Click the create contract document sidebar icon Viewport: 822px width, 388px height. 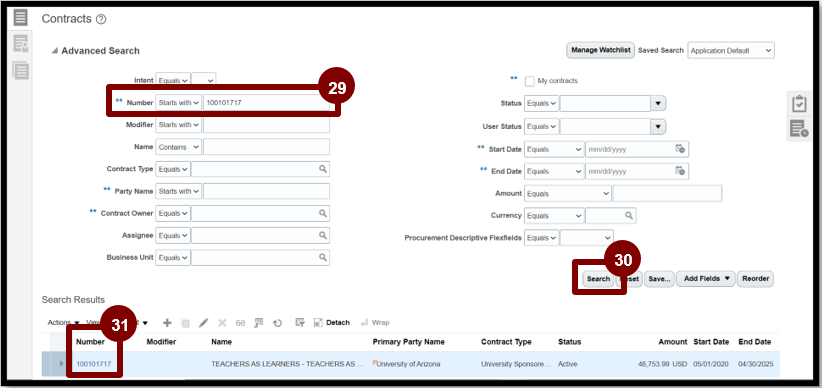[x=20, y=44]
